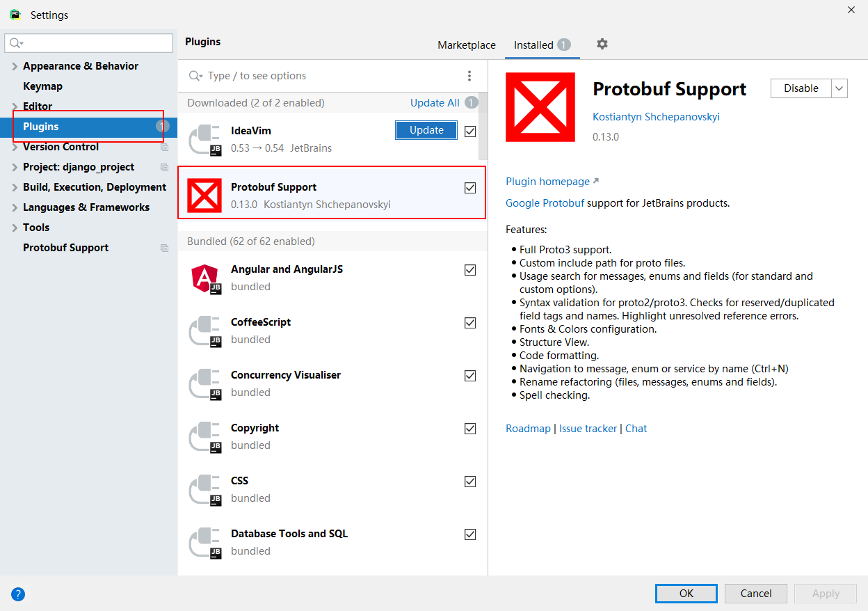This screenshot has width=868, height=611.
Task: Open the Issue tracker link
Action: coord(588,429)
